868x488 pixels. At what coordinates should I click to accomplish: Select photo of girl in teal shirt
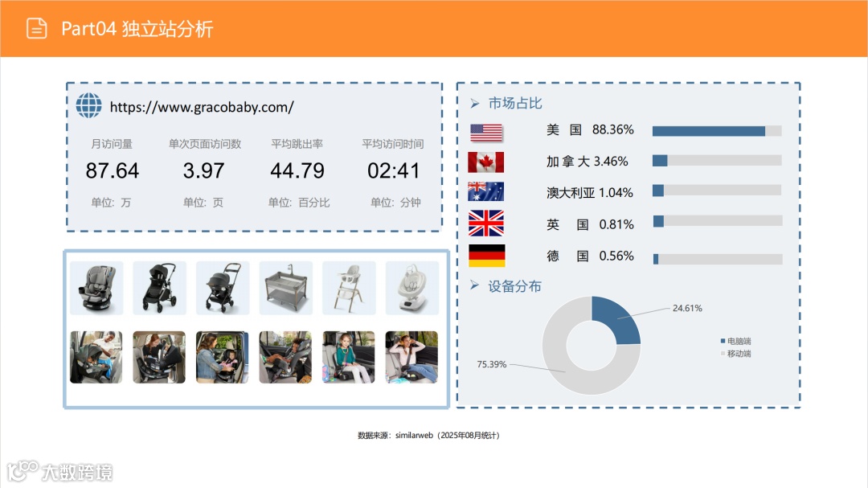click(349, 357)
